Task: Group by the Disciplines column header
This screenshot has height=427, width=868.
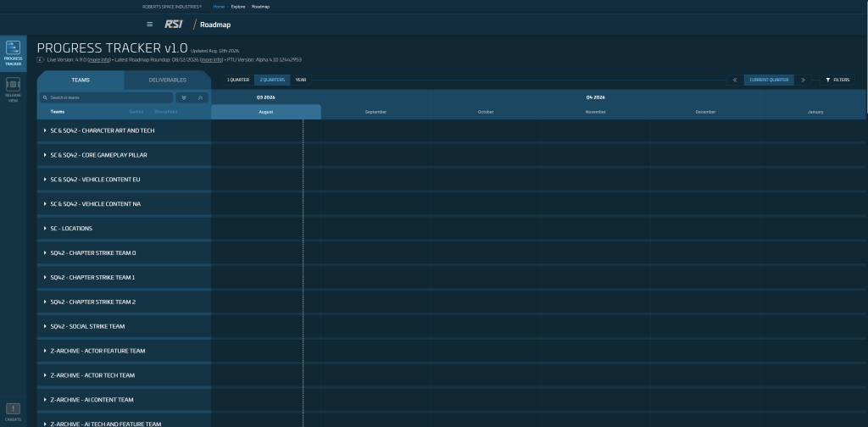Action: [x=165, y=112]
